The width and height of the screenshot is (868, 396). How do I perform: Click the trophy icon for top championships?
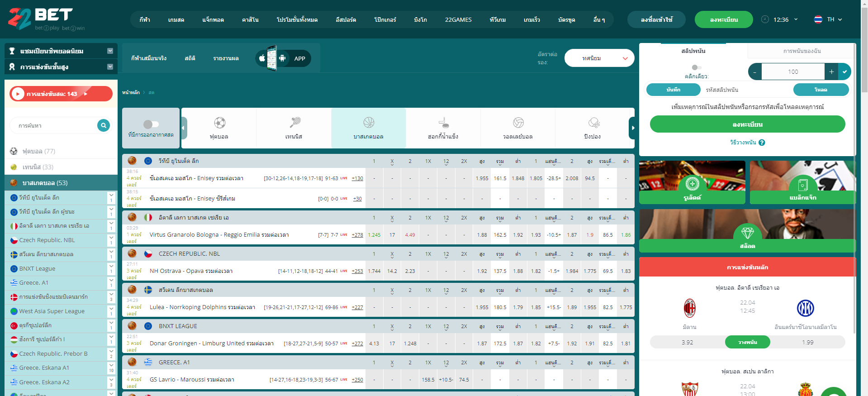[x=12, y=51]
